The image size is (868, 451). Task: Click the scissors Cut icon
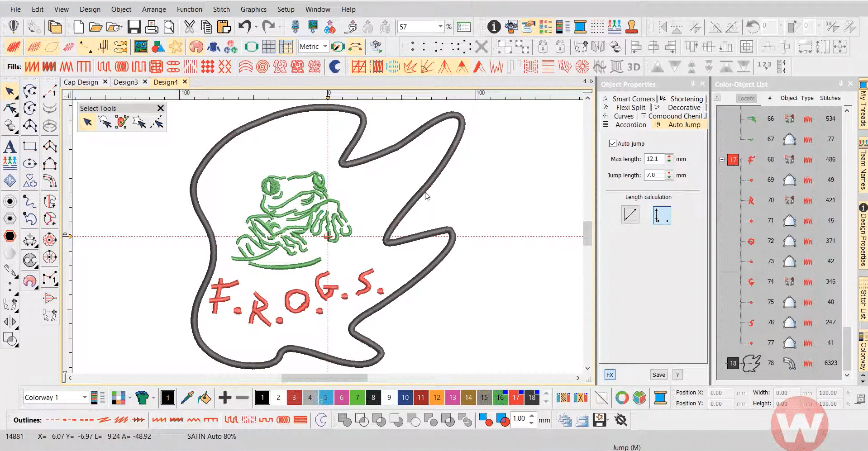[x=189, y=27]
